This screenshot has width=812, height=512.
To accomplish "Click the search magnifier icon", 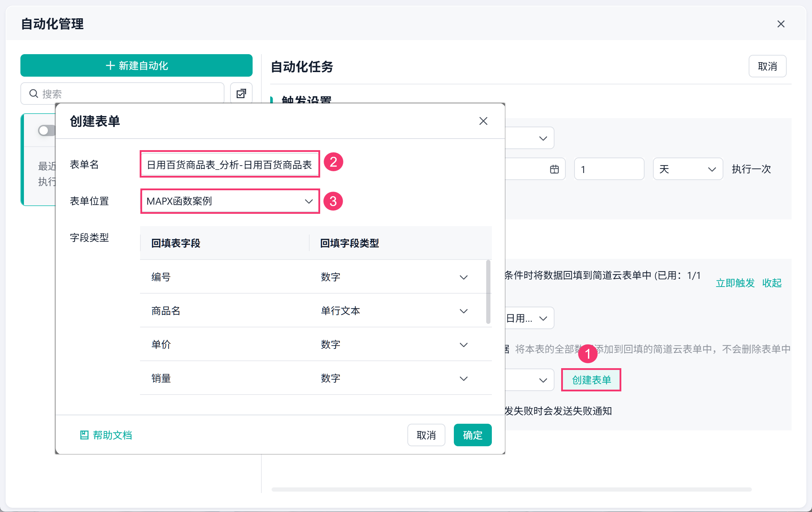I will click(34, 94).
